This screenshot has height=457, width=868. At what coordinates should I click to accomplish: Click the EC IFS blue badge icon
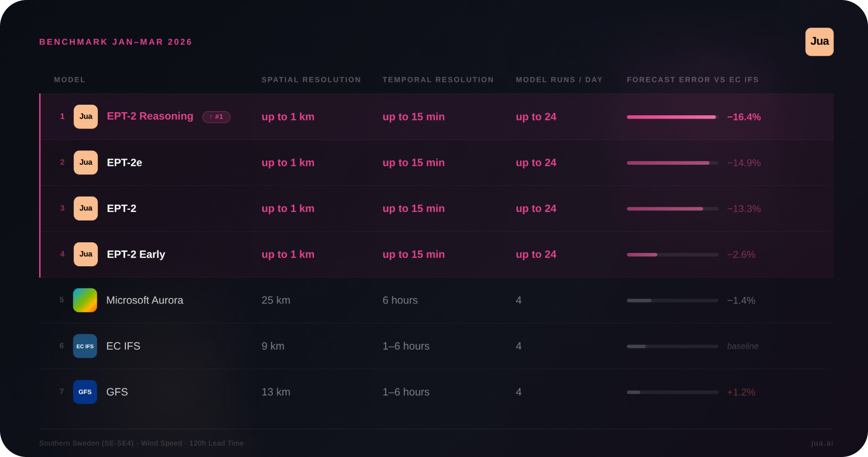(x=85, y=346)
